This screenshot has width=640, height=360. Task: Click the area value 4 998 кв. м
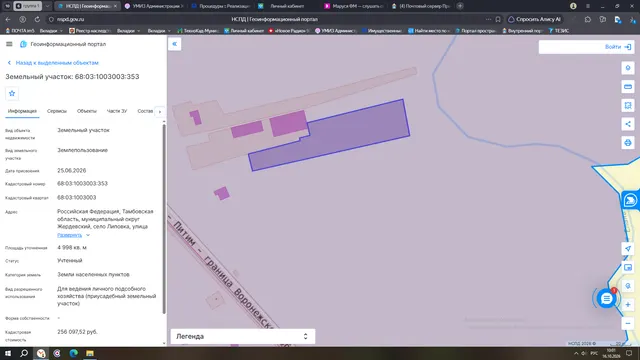72,248
